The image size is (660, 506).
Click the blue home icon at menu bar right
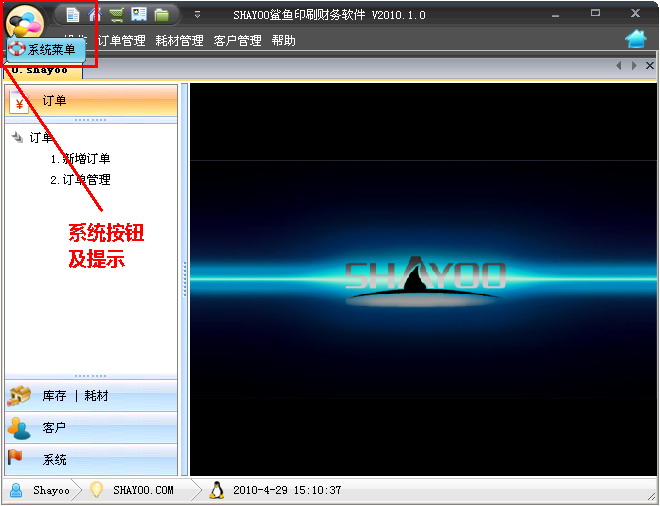636,39
